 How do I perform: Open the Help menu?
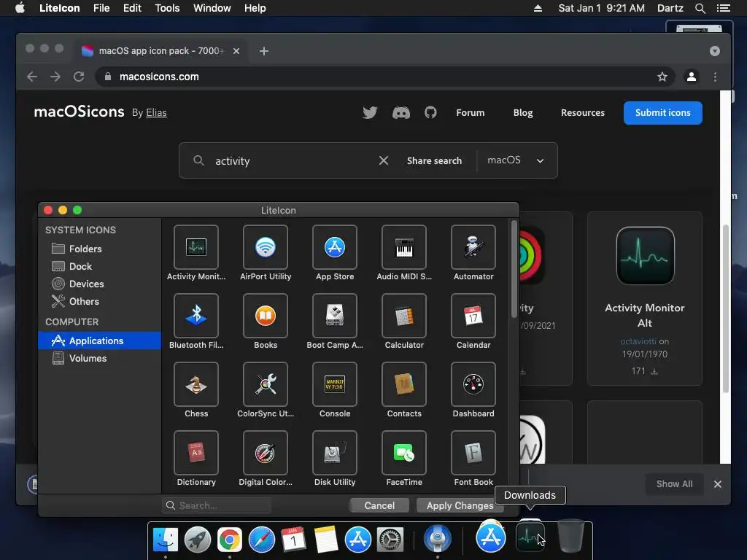coord(255,8)
